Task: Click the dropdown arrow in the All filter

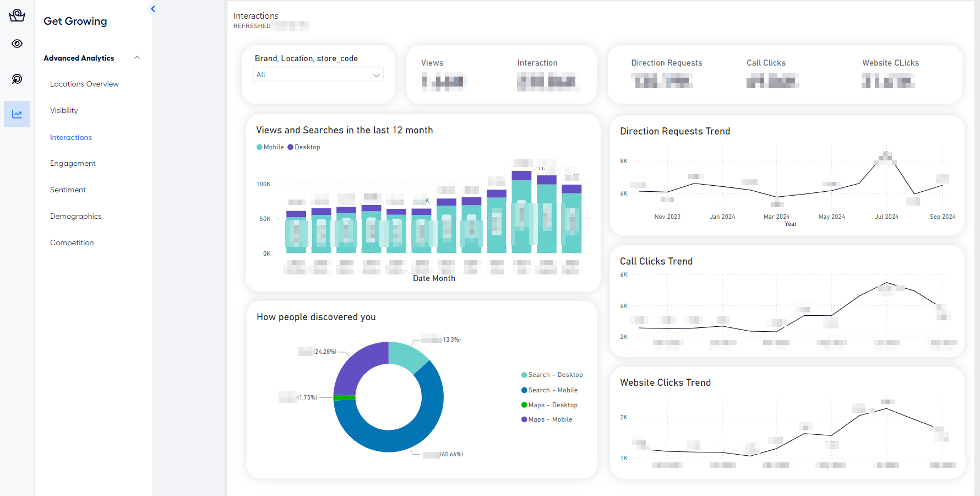Action: coord(377,75)
